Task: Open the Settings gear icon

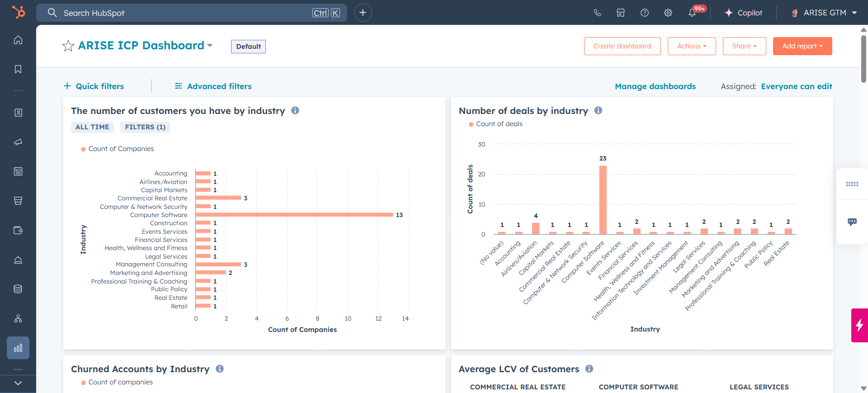Action: coord(668,13)
